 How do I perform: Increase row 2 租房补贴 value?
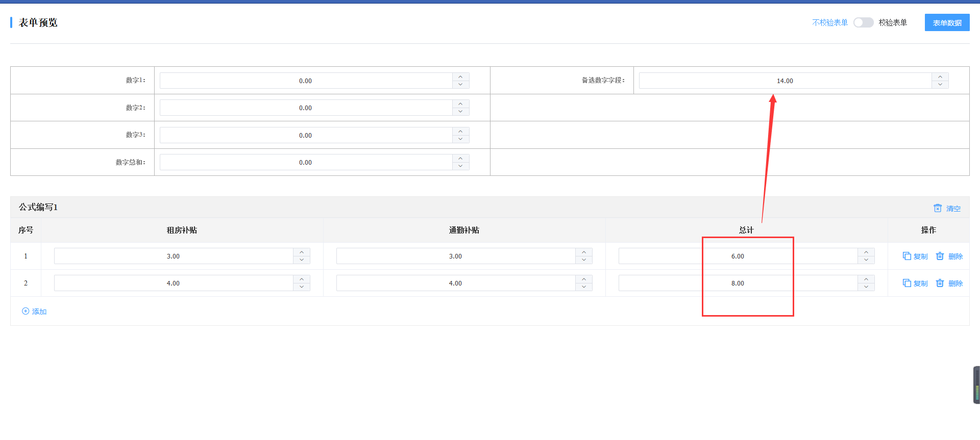tap(302, 279)
